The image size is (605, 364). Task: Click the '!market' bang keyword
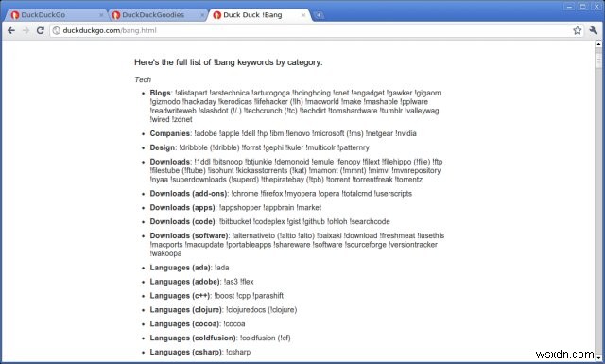click(x=309, y=208)
